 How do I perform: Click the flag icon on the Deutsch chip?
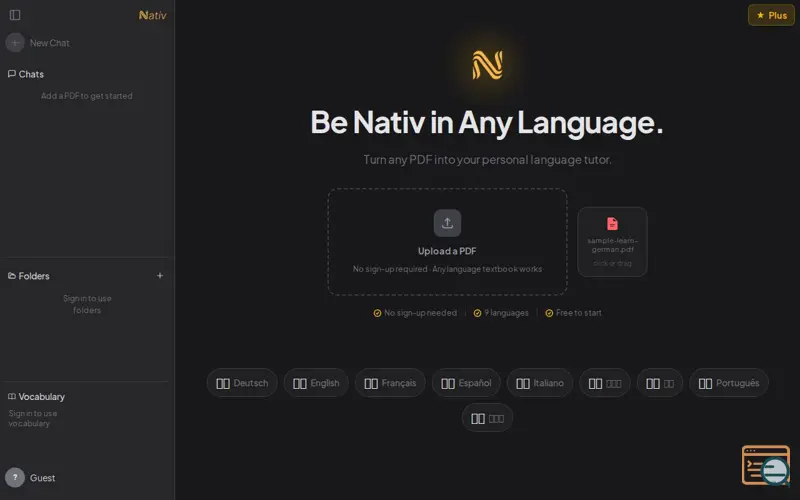223,383
